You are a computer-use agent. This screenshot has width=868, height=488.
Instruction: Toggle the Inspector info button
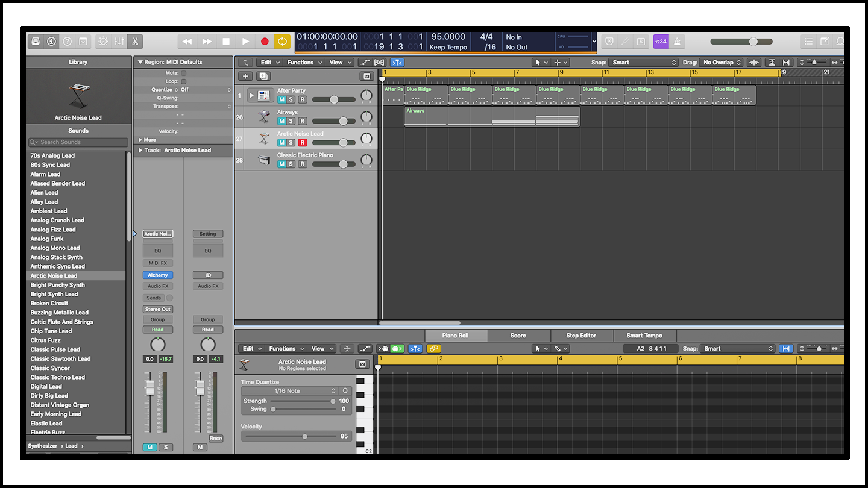(x=51, y=42)
